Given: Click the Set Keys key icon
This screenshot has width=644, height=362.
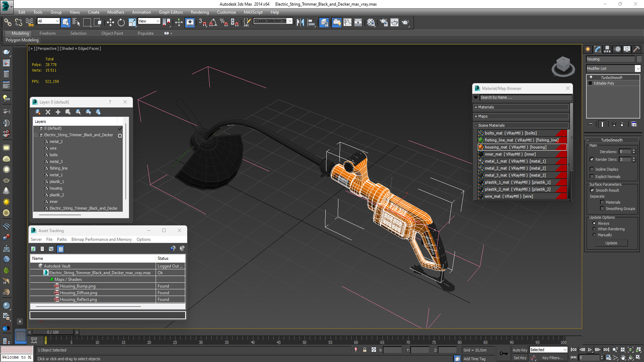Looking at the screenshot, I should (503, 353).
